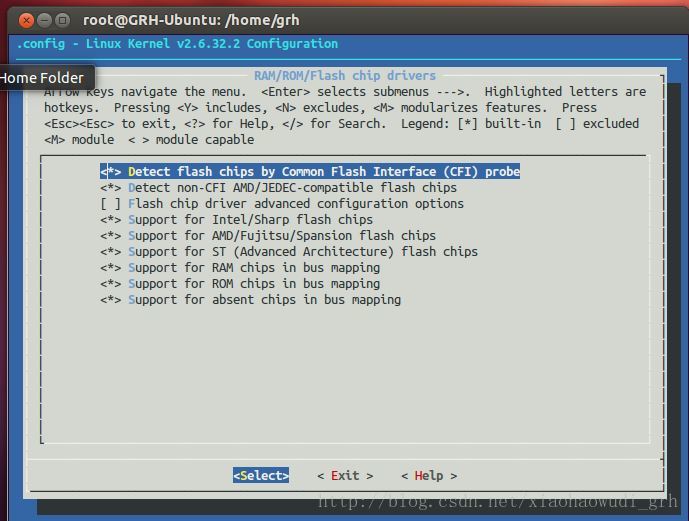
Task: Toggle Support for absent chips in bus mapping
Action: pyautogui.click(x=250, y=300)
